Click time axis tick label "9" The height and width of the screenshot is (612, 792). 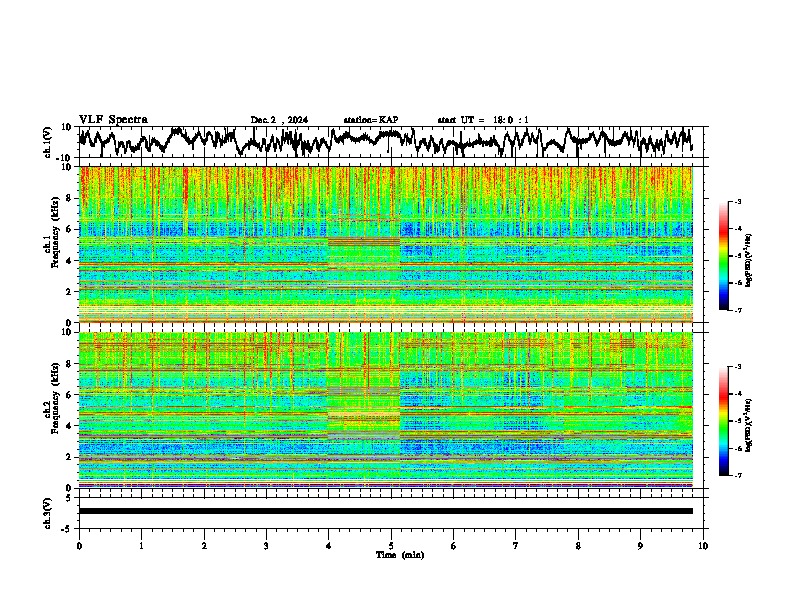tap(640, 546)
